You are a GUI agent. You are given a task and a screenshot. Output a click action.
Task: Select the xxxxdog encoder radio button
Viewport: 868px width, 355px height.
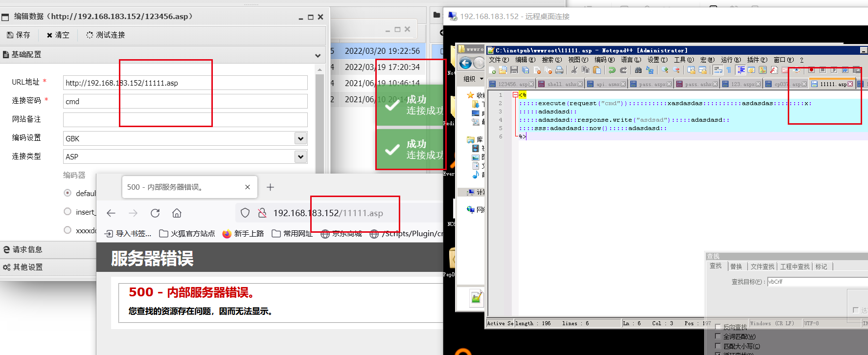coord(68,230)
